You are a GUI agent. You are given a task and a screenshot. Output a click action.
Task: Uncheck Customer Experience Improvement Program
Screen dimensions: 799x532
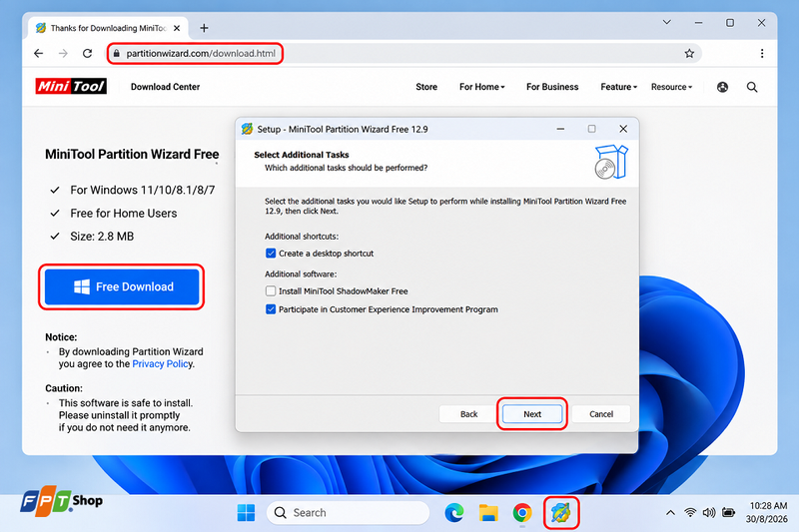(271, 309)
